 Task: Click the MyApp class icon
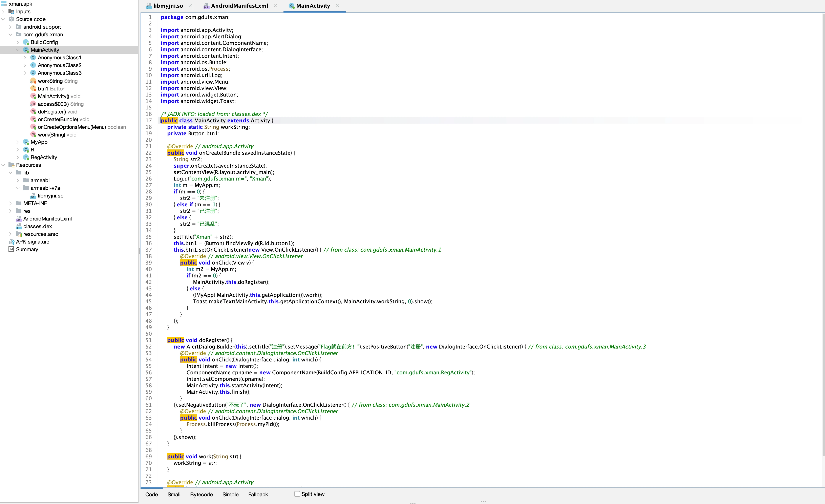[x=26, y=142]
